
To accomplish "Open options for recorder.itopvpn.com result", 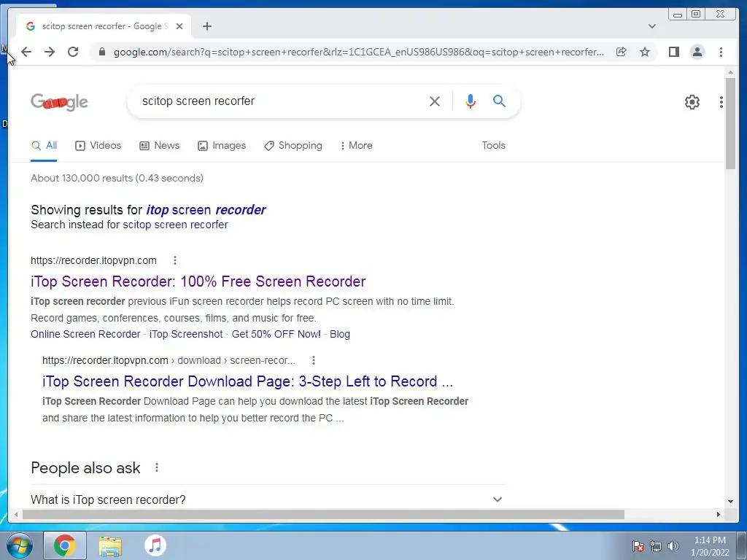I will tap(175, 260).
